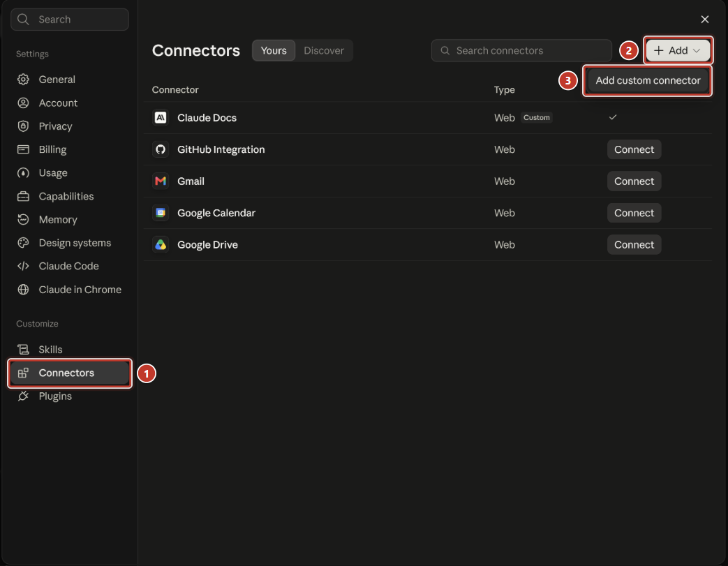Click the Usage gauge icon
This screenshot has width=728, height=566.
click(23, 172)
